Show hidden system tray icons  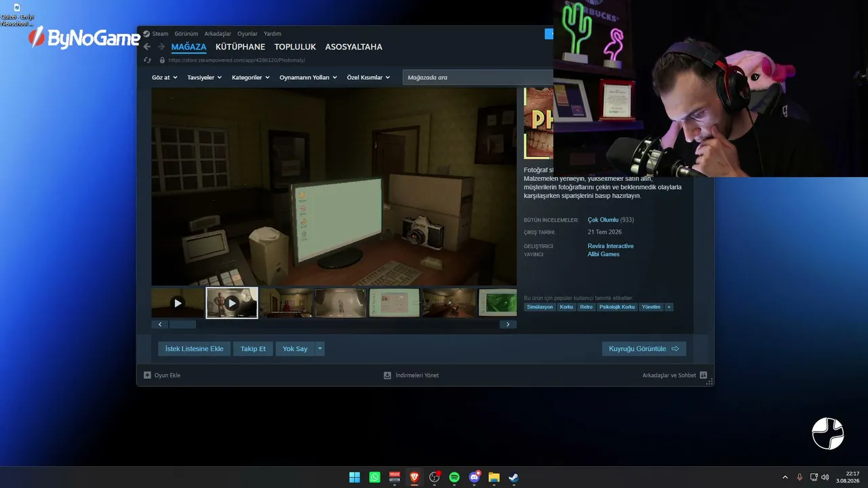coord(785,477)
